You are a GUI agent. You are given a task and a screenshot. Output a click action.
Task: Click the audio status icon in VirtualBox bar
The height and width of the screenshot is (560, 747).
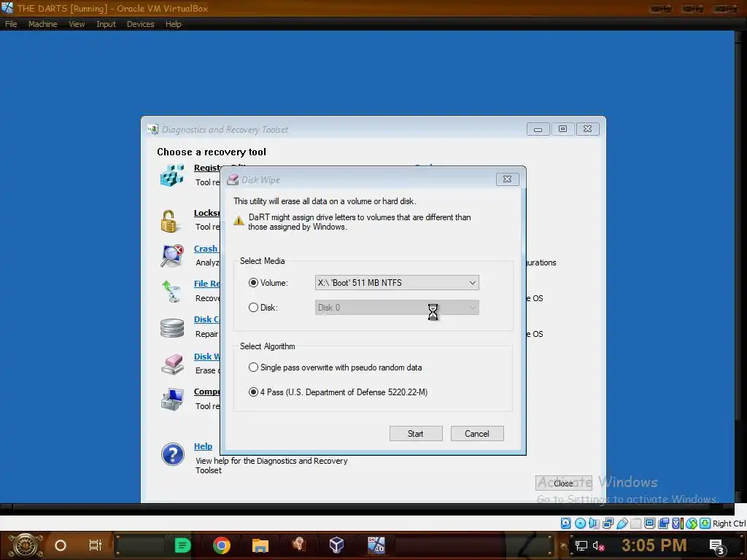click(x=594, y=524)
